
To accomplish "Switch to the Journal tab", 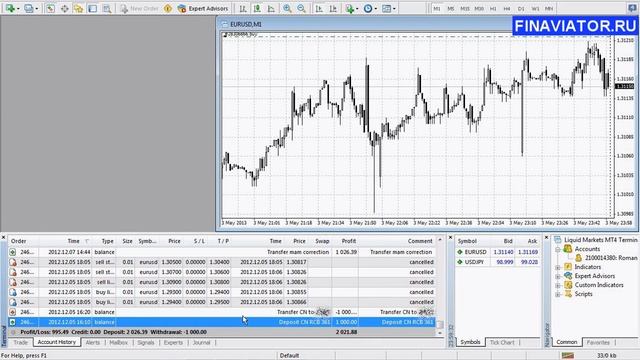I will point(201,342).
